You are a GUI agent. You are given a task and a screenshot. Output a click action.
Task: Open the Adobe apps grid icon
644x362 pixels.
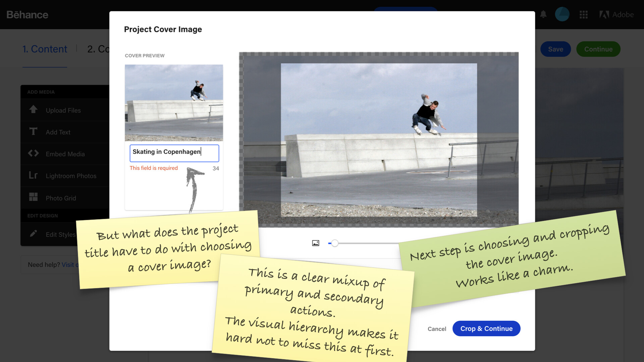pos(584,14)
